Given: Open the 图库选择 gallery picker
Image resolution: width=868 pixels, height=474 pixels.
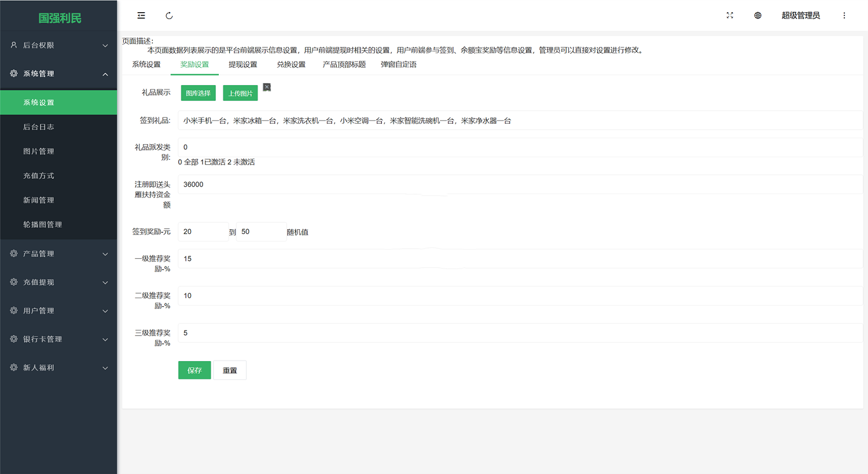Looking at the screenshot, I should 198,93.
